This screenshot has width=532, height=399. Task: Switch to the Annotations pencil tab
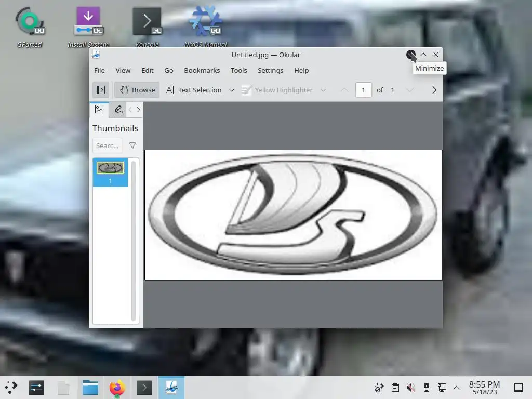pyautogui.click(x=118, y=109)
